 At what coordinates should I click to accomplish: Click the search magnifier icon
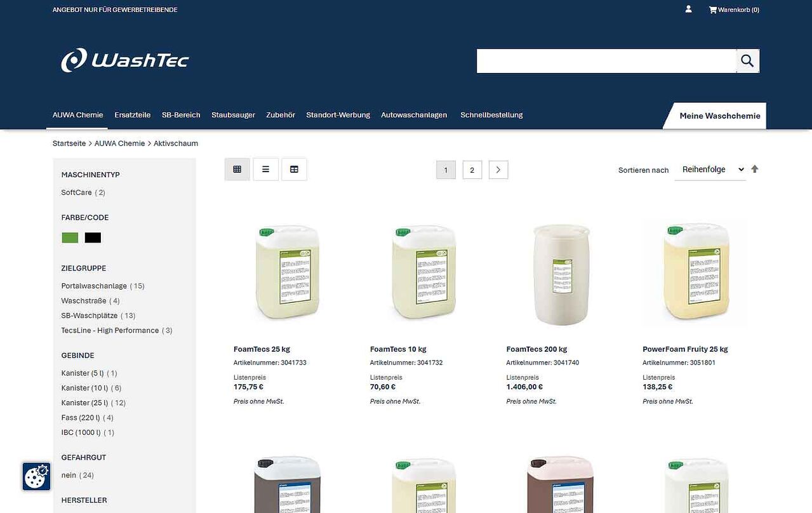[747, 61]
